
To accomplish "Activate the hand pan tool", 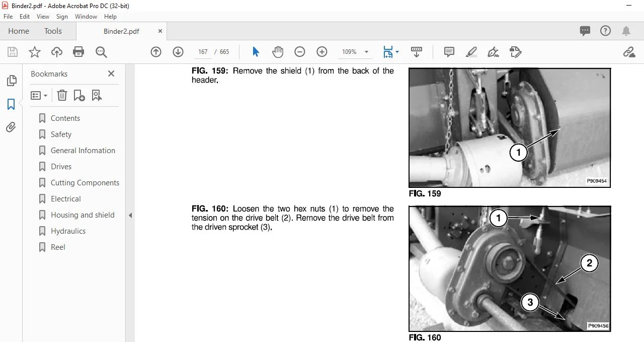I will (278, 52).
